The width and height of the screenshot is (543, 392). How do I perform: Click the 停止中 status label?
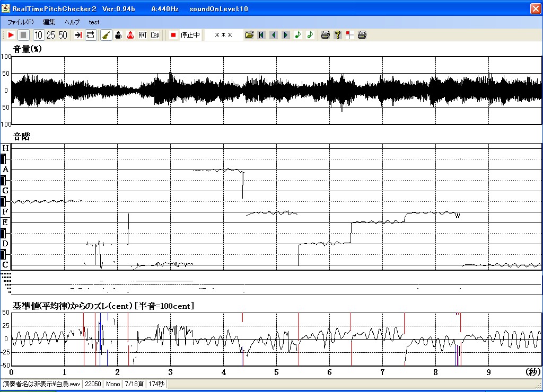pyautogui.click(x=190, y=35)
